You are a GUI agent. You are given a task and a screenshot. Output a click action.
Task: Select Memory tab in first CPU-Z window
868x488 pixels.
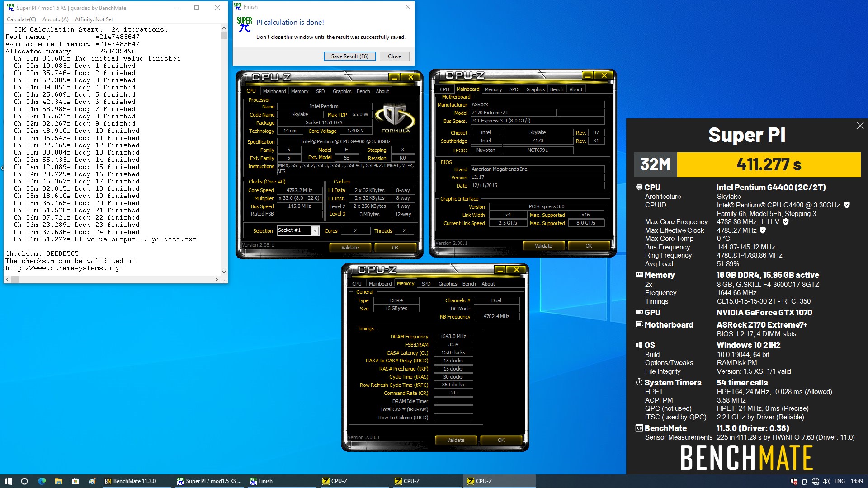pos(300,91)
